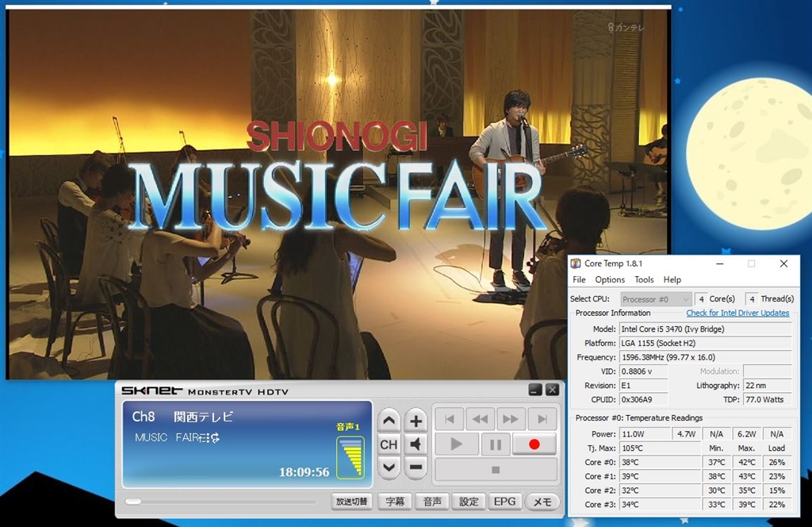The width and height of the screenshot is (812, 527).
Task: Decrease volume with the minus button
Action: pyautogui.click(x=416, y=467)
